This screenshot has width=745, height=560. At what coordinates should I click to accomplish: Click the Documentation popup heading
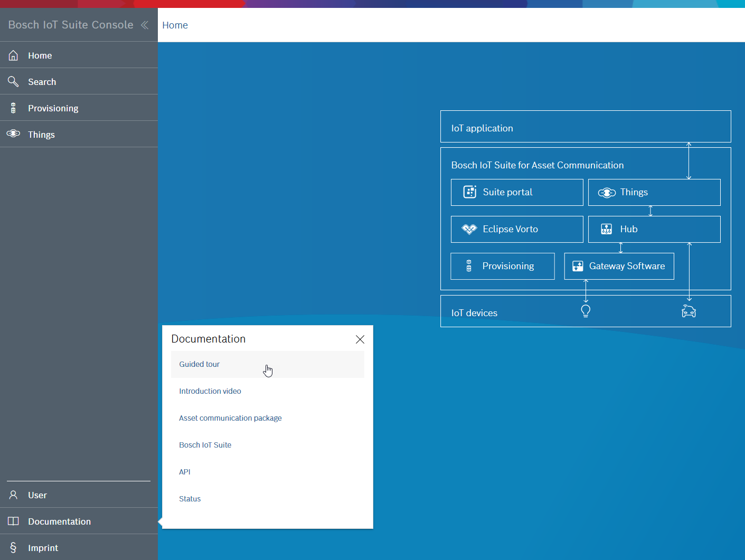click(209, 339)
